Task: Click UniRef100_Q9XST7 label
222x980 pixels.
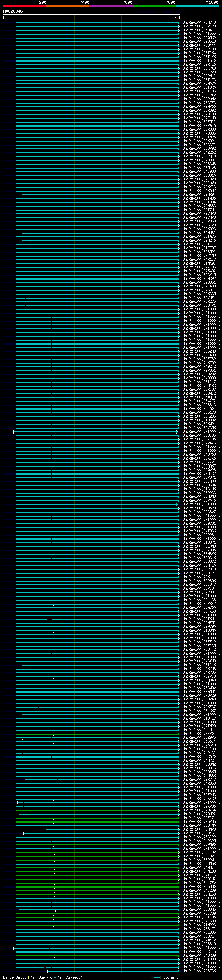Action: coord(199,779)
